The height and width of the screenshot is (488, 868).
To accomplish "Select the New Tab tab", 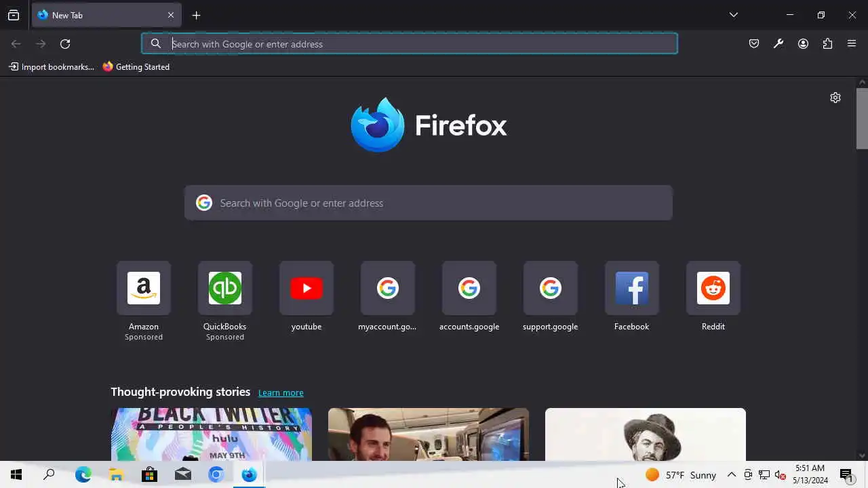I will point(106,15).
